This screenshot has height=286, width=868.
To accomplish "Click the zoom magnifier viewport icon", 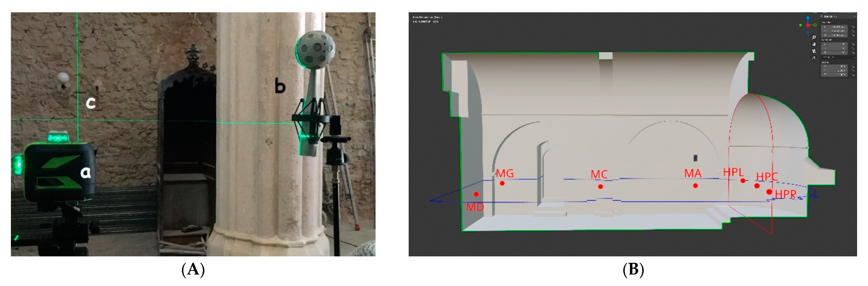I will point(814,37).
